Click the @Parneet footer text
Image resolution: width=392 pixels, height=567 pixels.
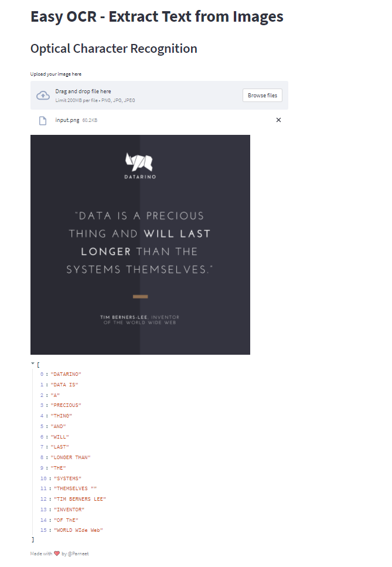tap(78, 554)
